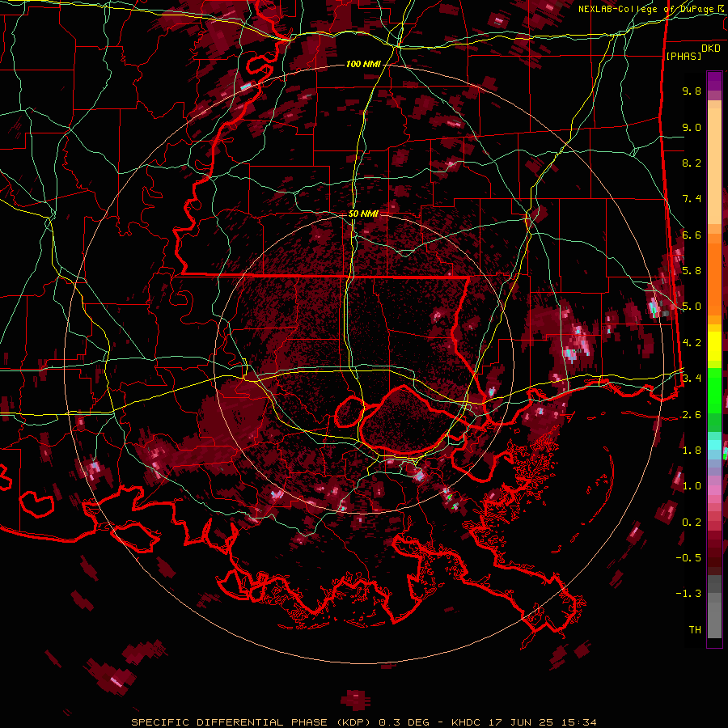The image size is (728, 728).
Task: Pick the bright green band on the color bar
Action: tap(714, 390)
